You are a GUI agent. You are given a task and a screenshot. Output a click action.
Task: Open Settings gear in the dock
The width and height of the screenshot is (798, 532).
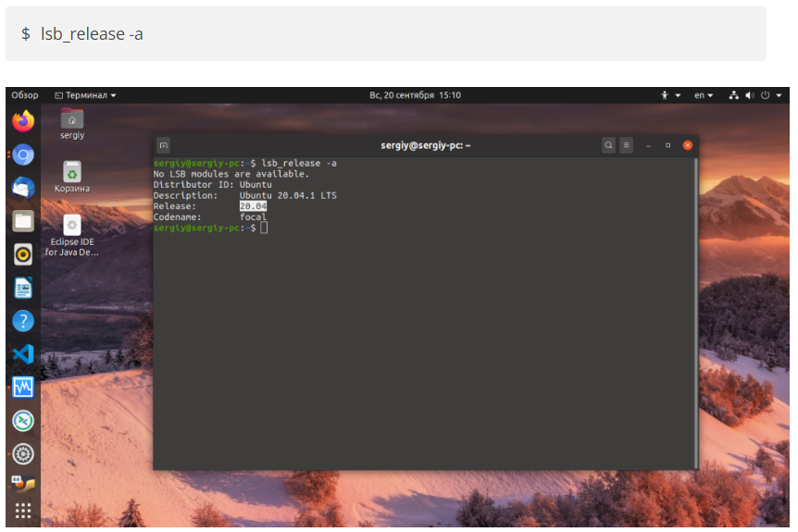pyautogui.click(x=23, y=454)
